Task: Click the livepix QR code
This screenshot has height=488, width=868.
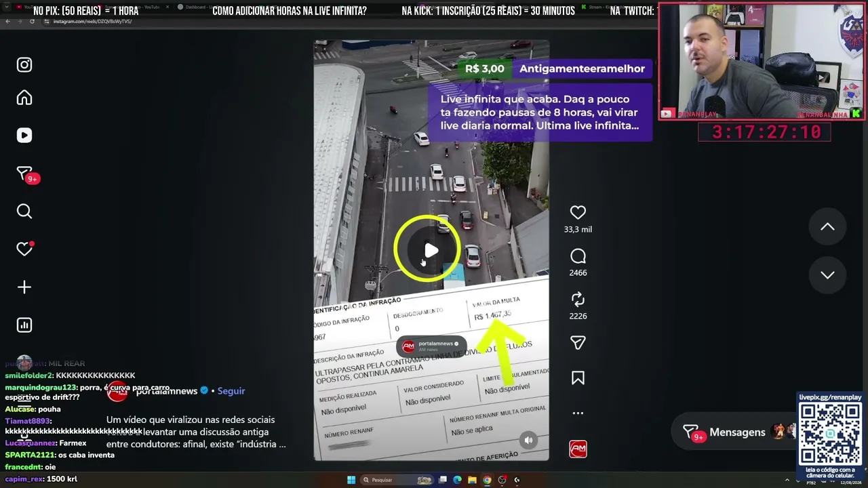Action: click(x=830, y=433)
